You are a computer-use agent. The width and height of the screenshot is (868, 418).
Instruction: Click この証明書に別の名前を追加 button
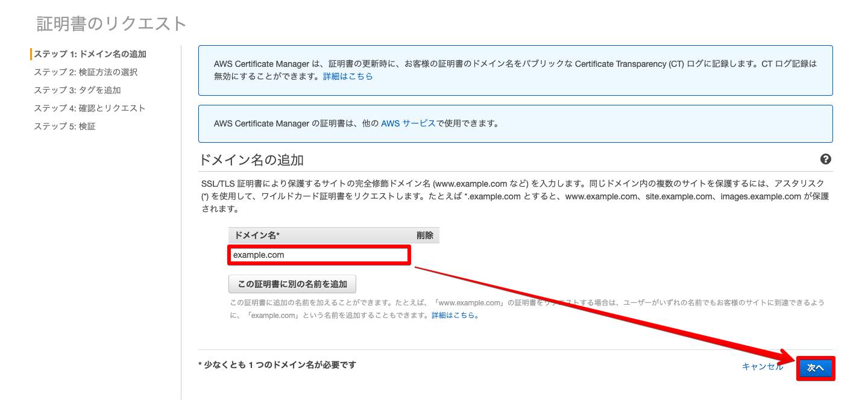(x=292, y=284)
